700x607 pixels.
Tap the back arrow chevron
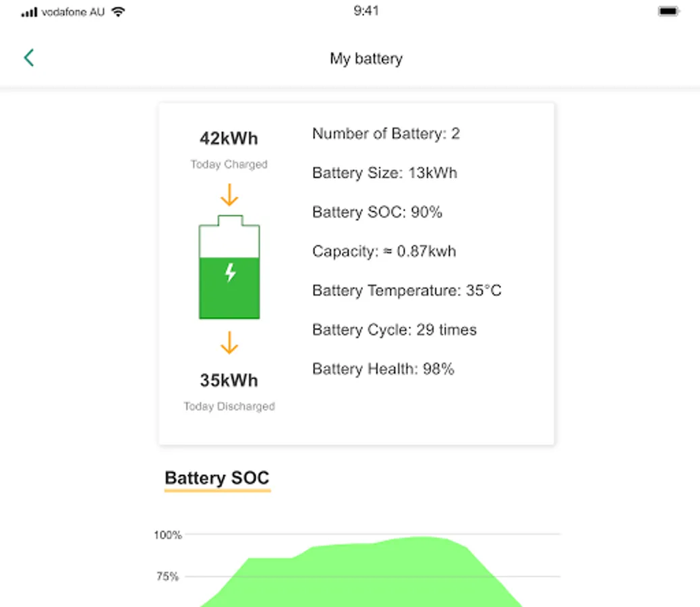28,58
